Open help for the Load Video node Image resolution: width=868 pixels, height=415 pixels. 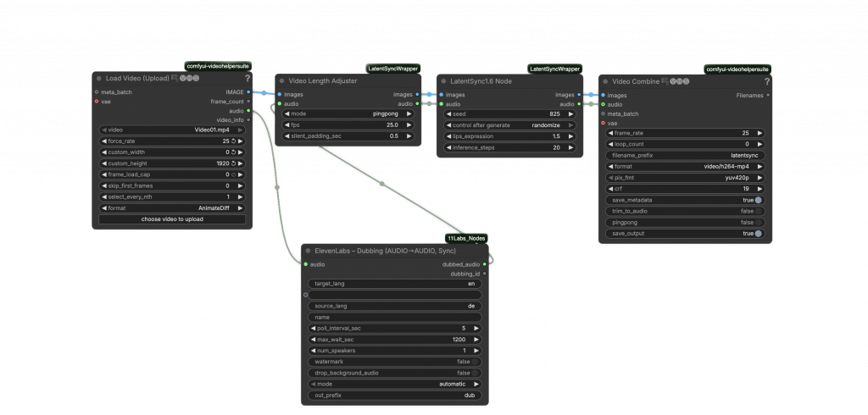(x=247, y=78)
